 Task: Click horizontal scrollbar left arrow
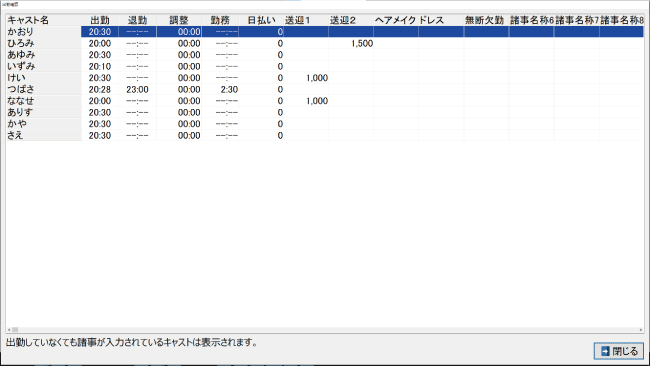pos(9,330)
